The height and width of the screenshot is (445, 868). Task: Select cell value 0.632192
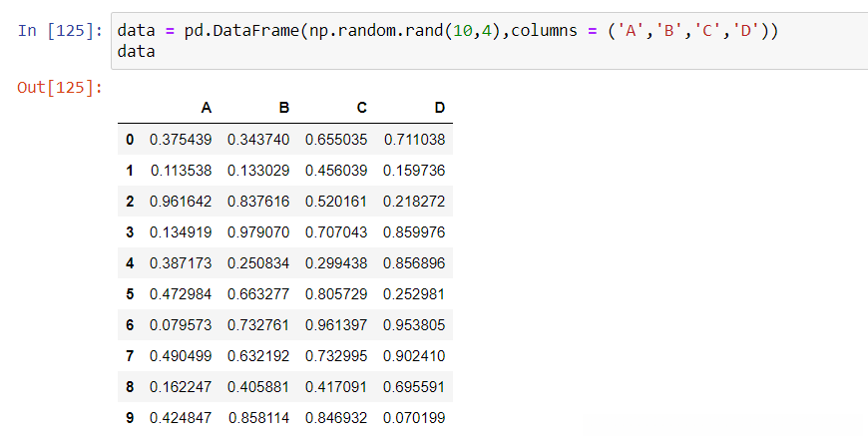[x=258, y=356]
